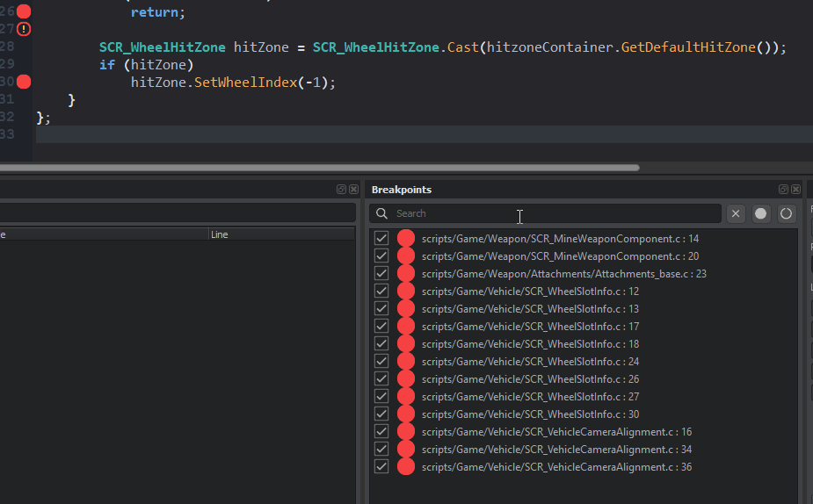Click the breakpoint marker on line 26
The width and height of the screenshot is (813, 504).
coord(24,11)
